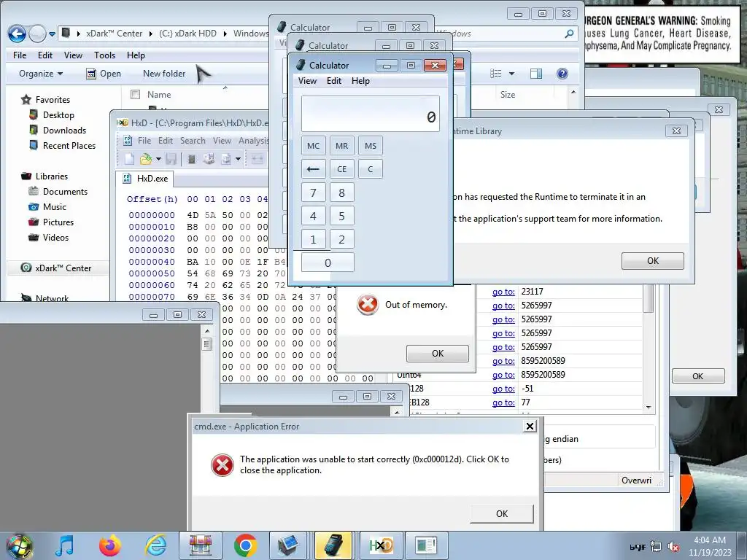Expand breadcrumb arrow after (C:) xDark HDD
The width and height of the screenshot is (747, 560).
click(x=225, y=34)
